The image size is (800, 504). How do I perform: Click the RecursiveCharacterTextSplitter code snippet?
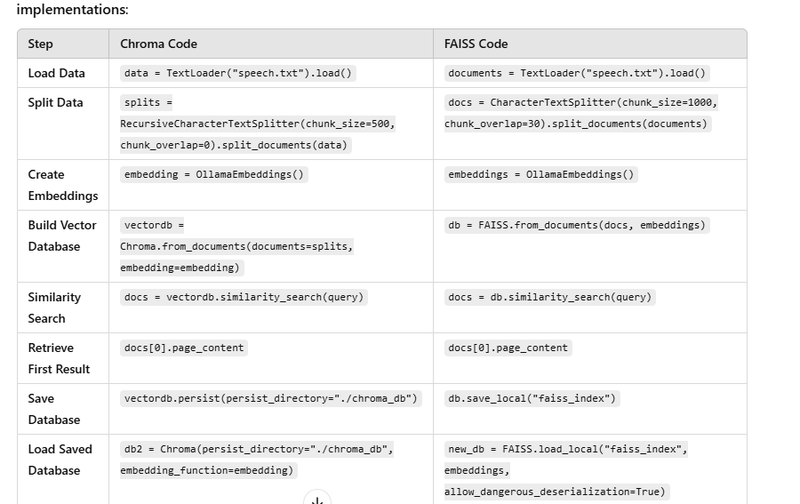coord(258,123)
